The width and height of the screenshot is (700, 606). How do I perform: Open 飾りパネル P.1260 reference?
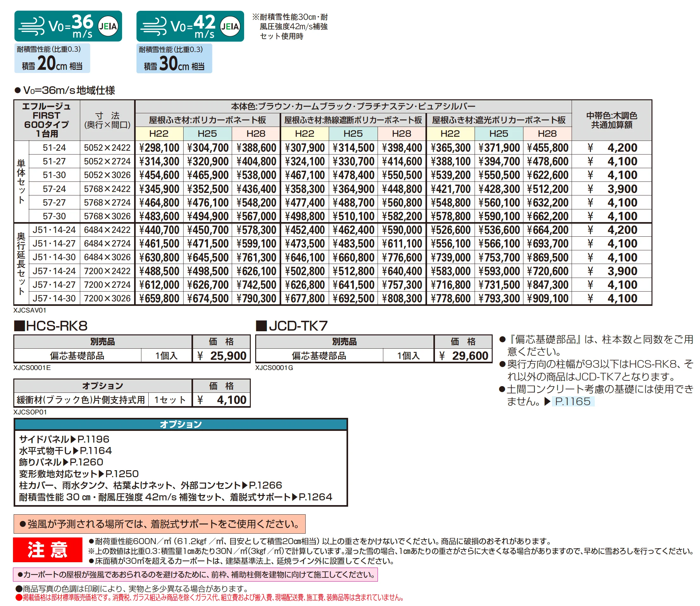(x=61, y=462)
